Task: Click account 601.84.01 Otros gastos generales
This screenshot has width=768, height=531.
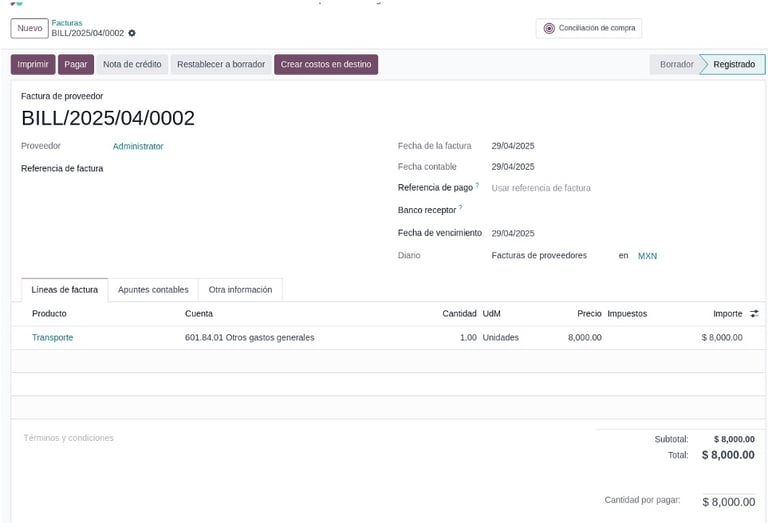Action: pos(249,338)
